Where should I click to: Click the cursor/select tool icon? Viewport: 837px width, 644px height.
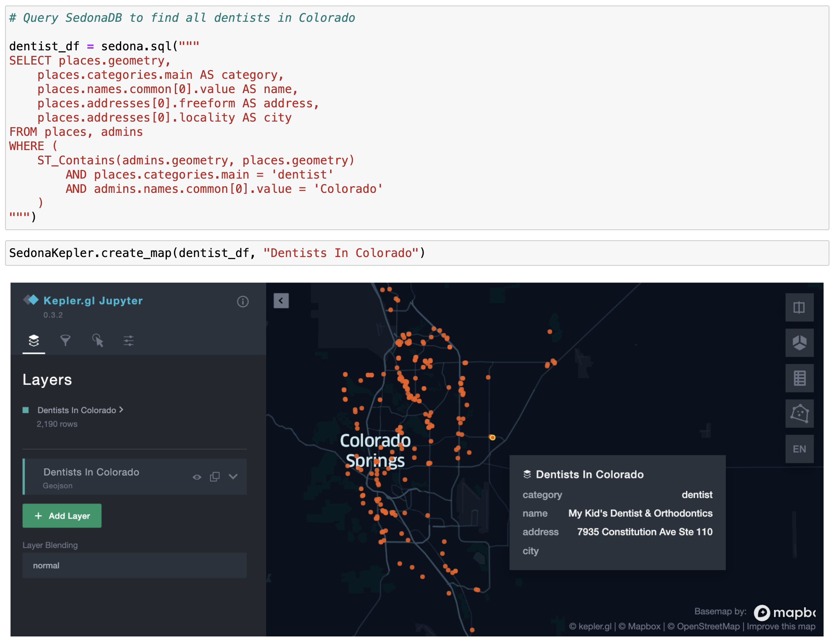click(x=97, y=342)
